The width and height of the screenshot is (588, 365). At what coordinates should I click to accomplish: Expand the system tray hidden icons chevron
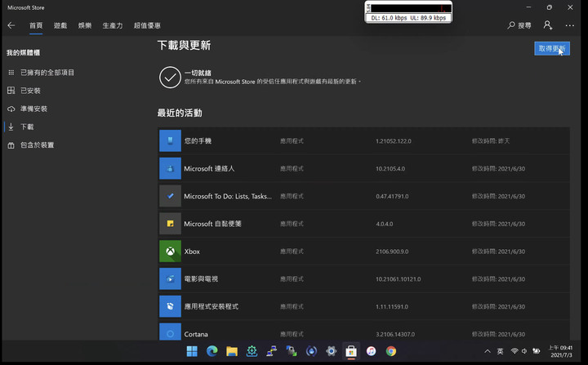487,351
